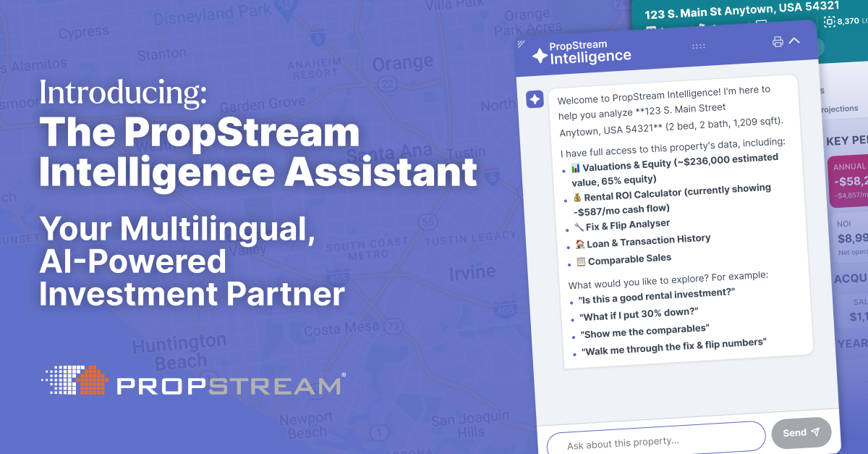Image resolution: width=868 pixels, height=454 pixels.
Task: Click the assistant avatar icon beside the welcome message
Action: point(535,100)
